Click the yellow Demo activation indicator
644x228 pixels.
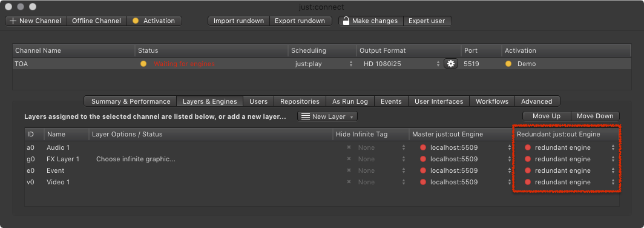[x=508, y=64]
